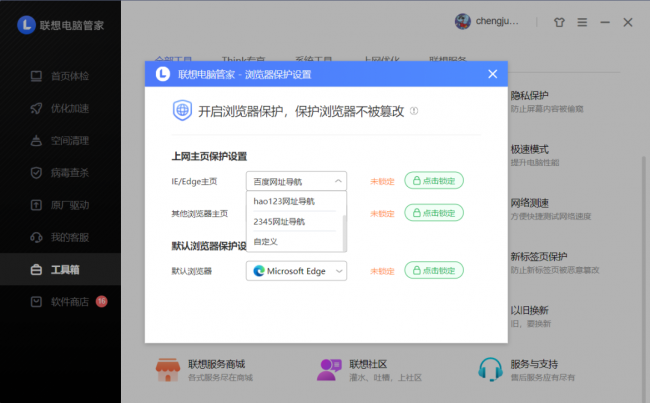
Task: Click 未锁定 status beside 其他浏览器主页
Action: point(382,214)
